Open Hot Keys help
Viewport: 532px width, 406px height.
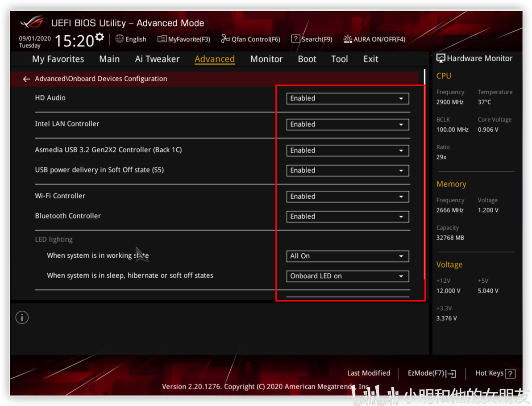495,373
